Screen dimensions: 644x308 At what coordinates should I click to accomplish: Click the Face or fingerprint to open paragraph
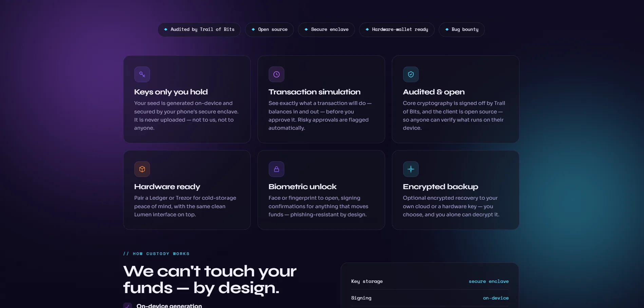pyautogui.click(x=318, y=206)
